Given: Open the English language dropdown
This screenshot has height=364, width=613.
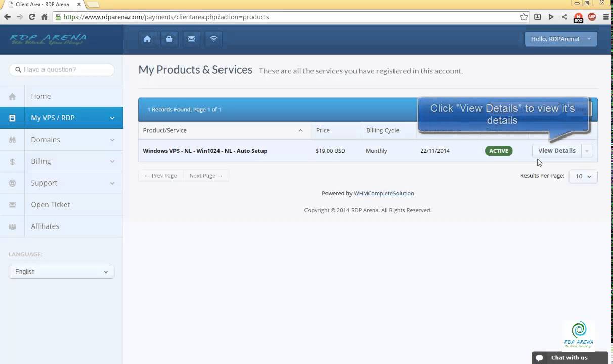Looking at the screenshot, I should click(x=61, y=271).
